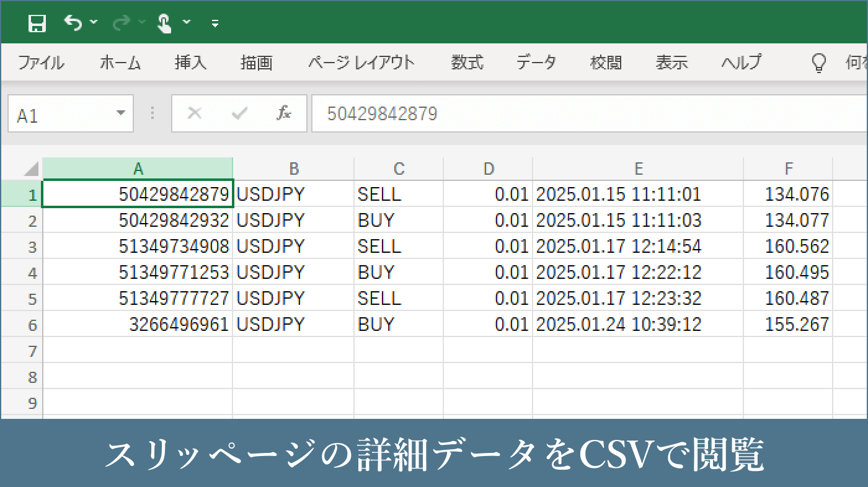Select column B header

tap(293, 169)
